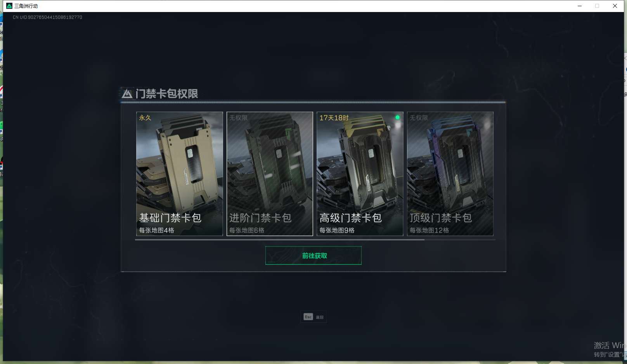Screen dimensions: 627x364
Task: Select the 进阶门禁卡包 card image
Action: [270, 174]
